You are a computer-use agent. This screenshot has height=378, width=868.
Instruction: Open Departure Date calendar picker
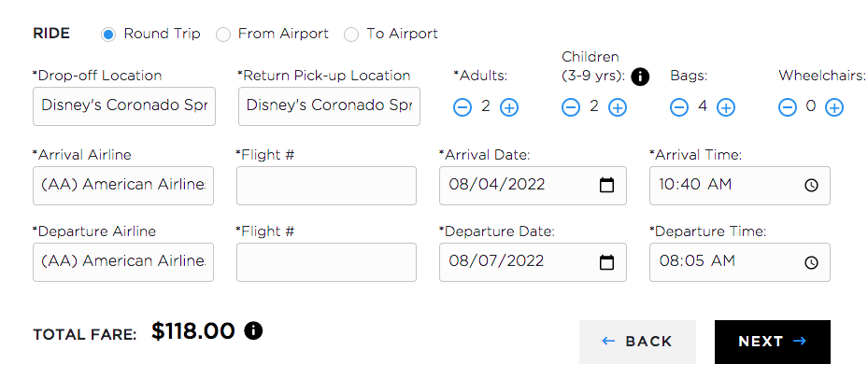coord(607,262)
